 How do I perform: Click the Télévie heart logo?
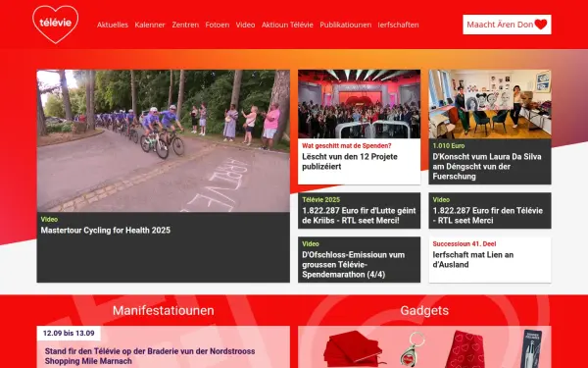point(56,25)
